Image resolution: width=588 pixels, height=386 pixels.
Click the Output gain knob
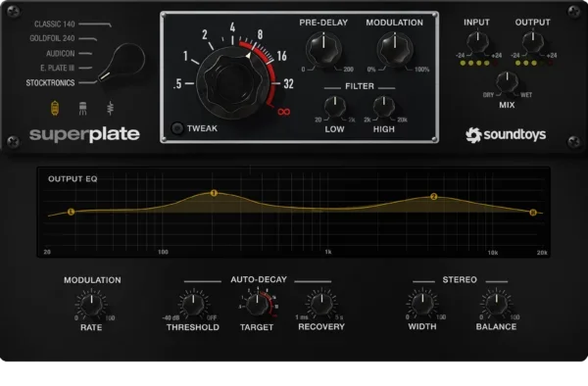point(533,42)
